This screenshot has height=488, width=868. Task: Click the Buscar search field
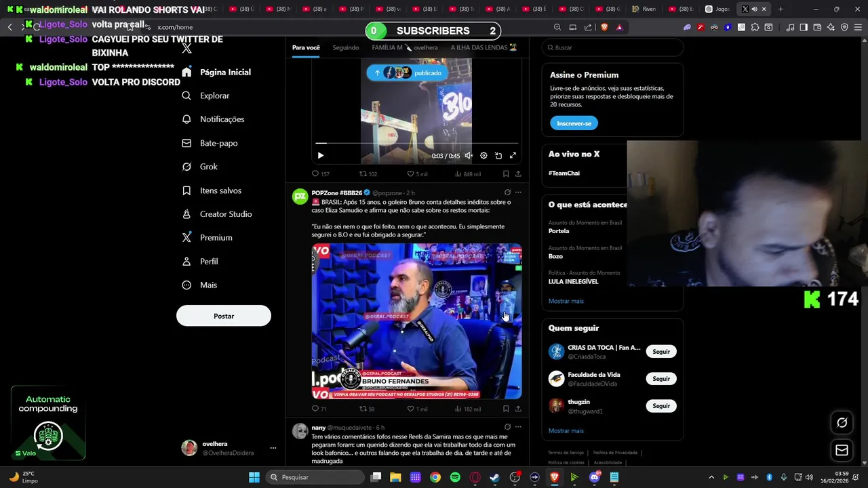(x=612, y=47)
